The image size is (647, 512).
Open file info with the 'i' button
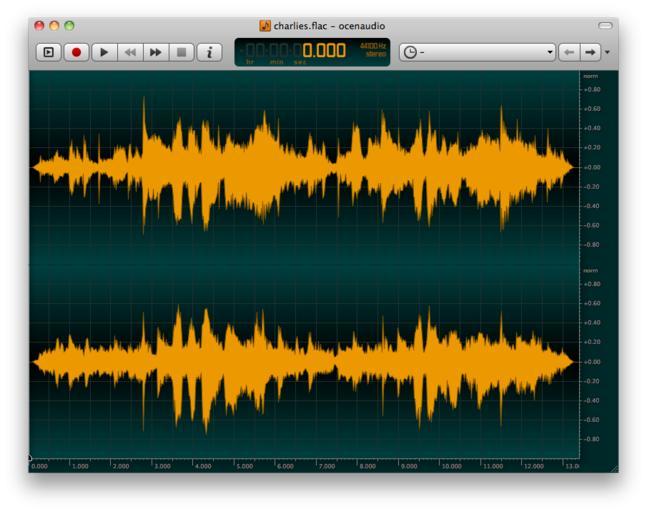209,52
